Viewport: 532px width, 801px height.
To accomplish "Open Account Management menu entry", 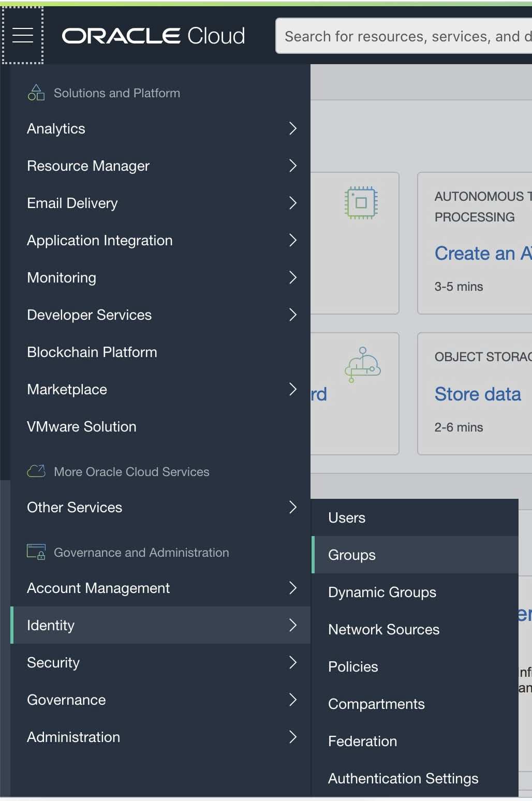I will click(160, 588).
